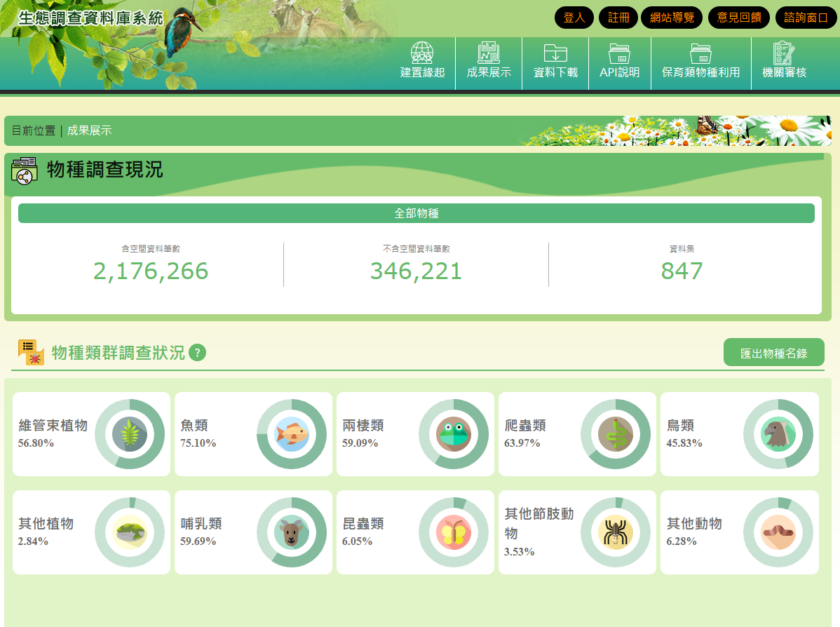Open the eagle icon for 鳥類
The height and width of the screenshot is (627, 840).
(x=778, y=434)
